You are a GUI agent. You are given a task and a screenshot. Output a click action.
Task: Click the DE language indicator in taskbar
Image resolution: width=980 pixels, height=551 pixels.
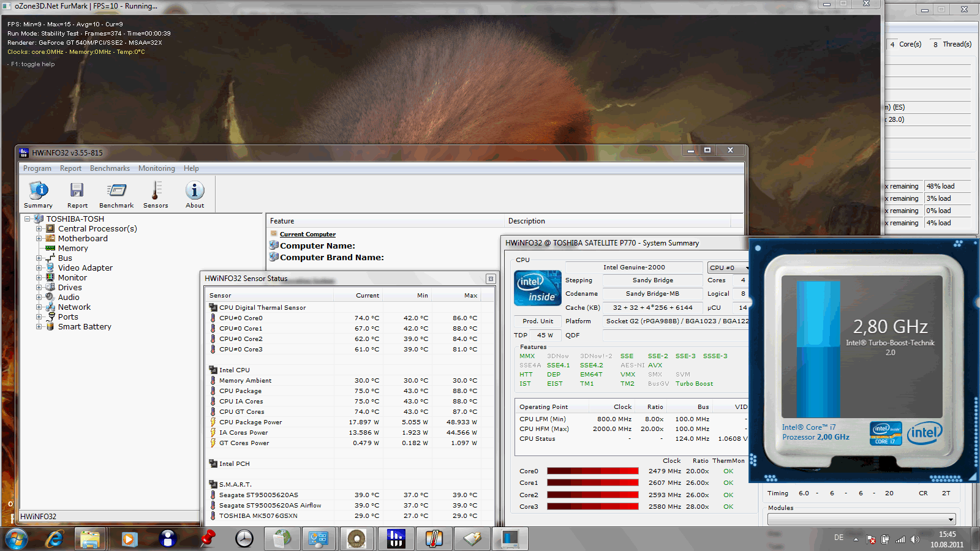839,538
